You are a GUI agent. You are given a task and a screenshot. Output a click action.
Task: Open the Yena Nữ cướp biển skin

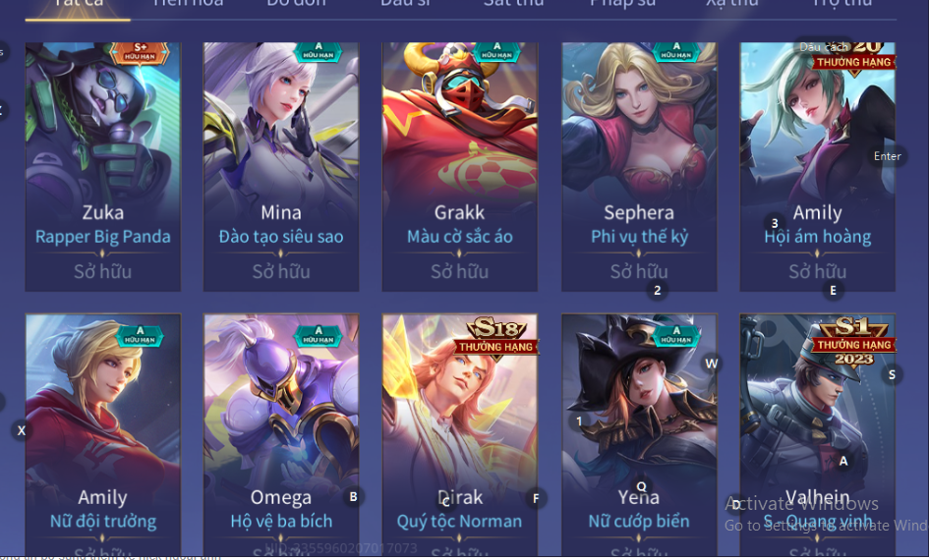pos(639,435)
